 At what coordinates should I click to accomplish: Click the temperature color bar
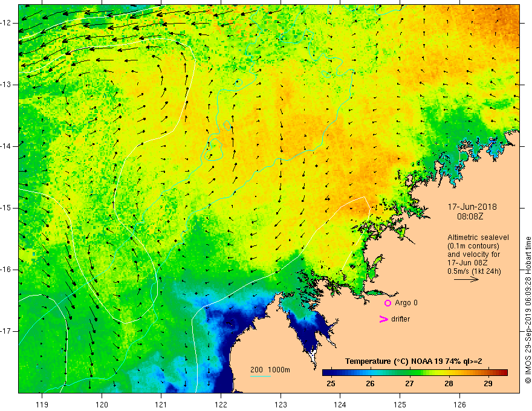coord(415,372)
